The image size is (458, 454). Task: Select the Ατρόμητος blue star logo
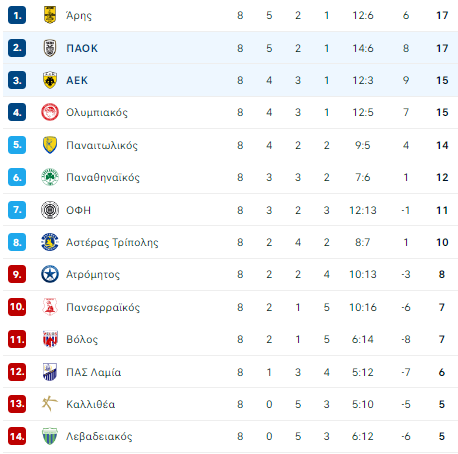click(50, 274)
